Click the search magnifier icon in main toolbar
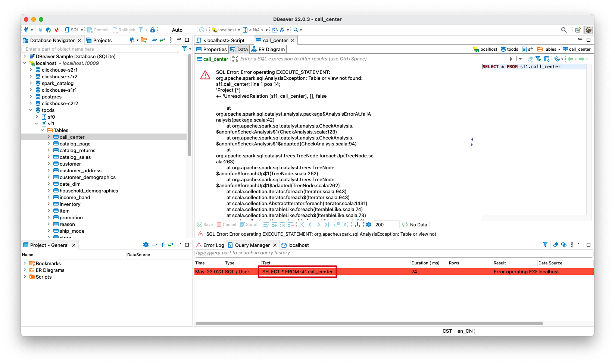 click(296, 30)
